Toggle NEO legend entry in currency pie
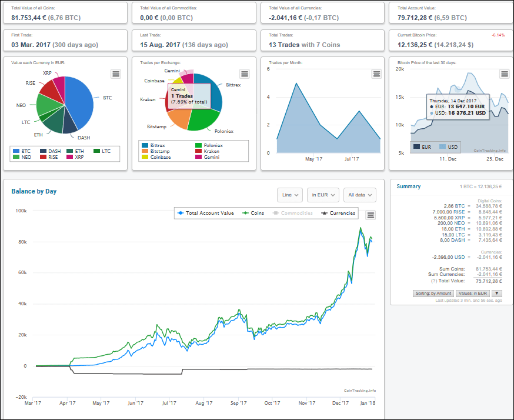The image size is (514, 420). [x=22, y=157]
